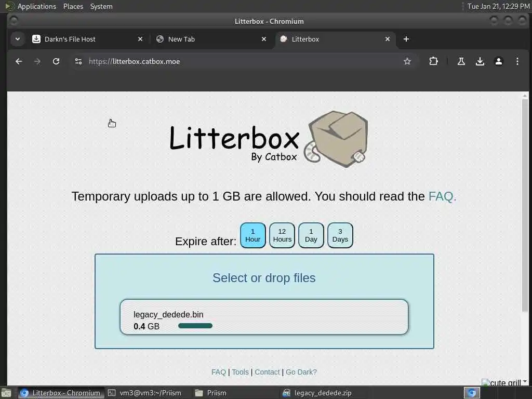Go back using the browser back arrow

(x=19, y=61)
